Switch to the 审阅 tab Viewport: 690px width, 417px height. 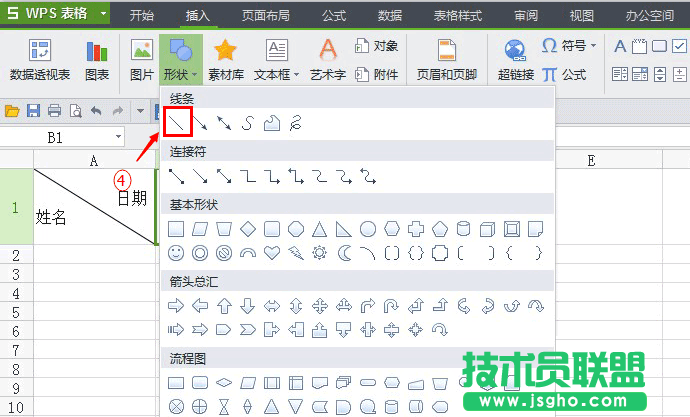(526, 16)
